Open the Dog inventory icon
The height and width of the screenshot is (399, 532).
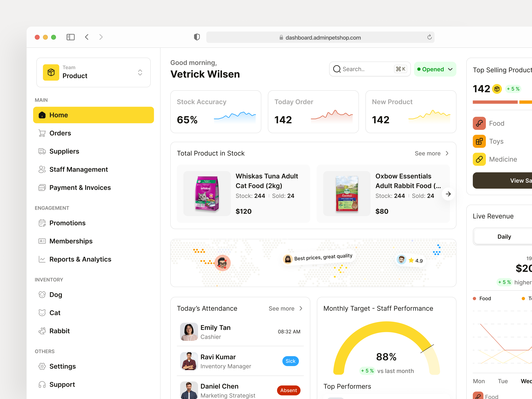click(42, 294)
